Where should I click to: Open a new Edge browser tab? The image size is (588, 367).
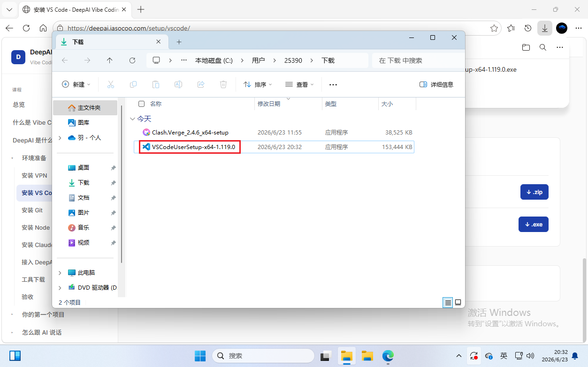coord(141,9)
